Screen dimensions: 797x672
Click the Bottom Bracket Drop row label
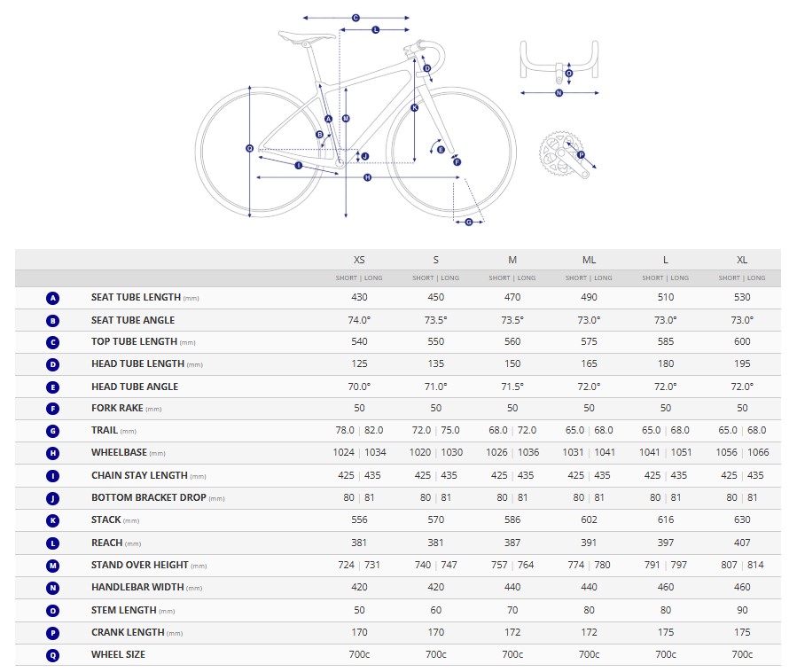point(148,497)
